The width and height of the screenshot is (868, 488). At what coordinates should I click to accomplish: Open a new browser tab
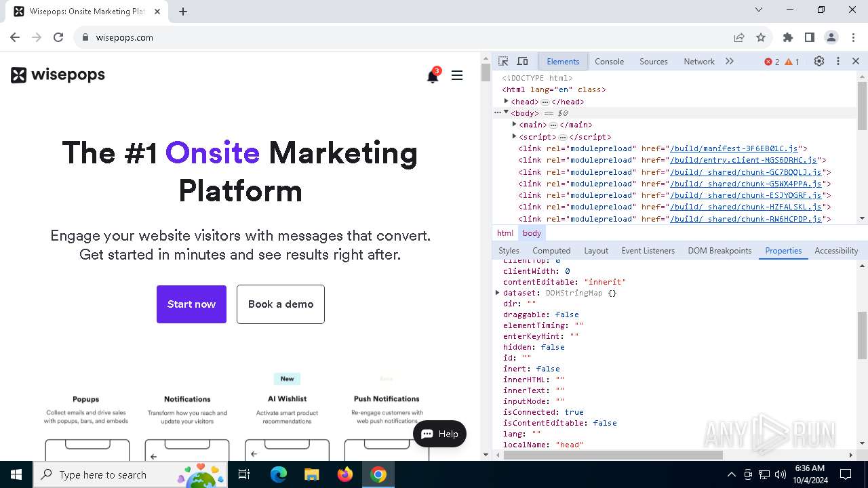(183, 12)
